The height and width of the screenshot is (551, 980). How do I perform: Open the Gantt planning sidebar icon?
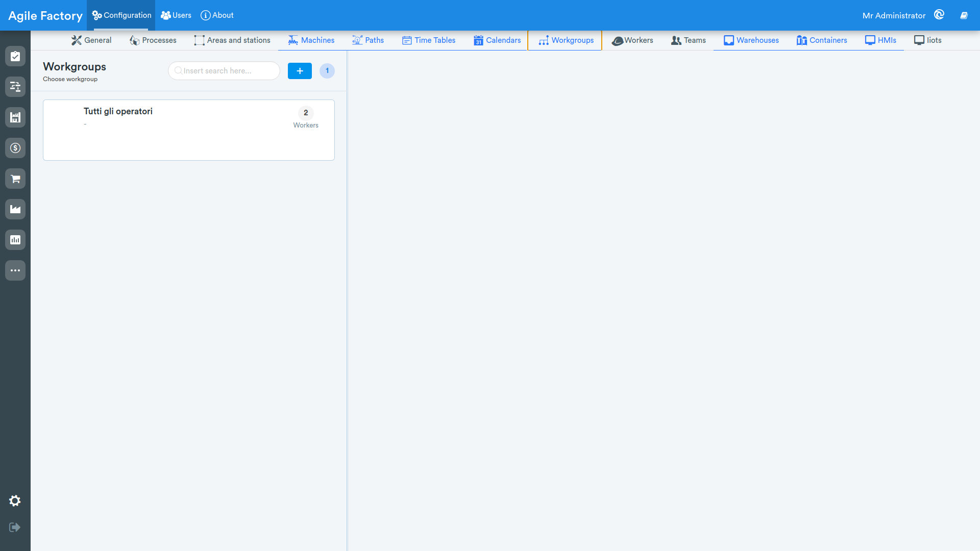(15, 87)
